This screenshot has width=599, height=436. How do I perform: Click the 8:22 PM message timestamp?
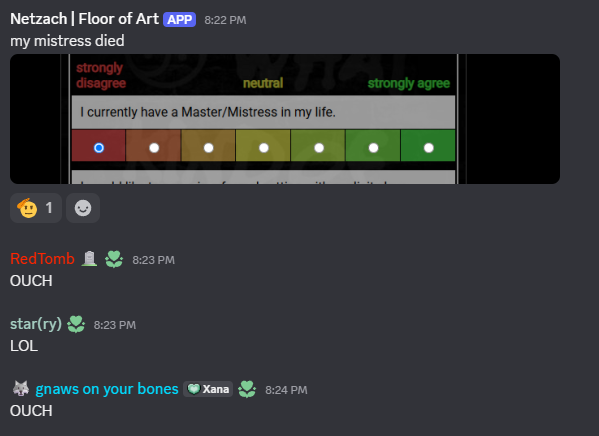pyautogui.click(x=225, y=20)
